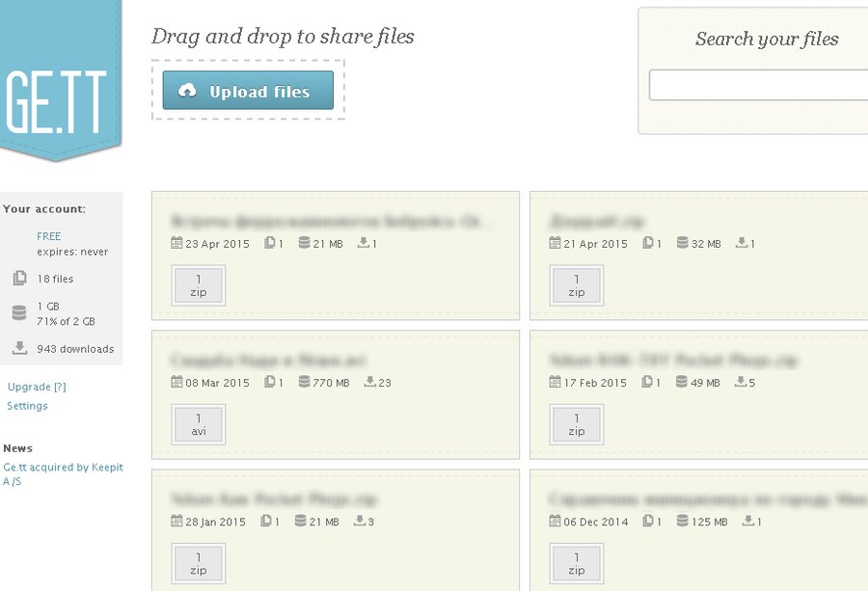The image size is (868, 591).
Task: Open the zip thumbnail in 23 Apr 2015 share
Action: coord(198,285)
